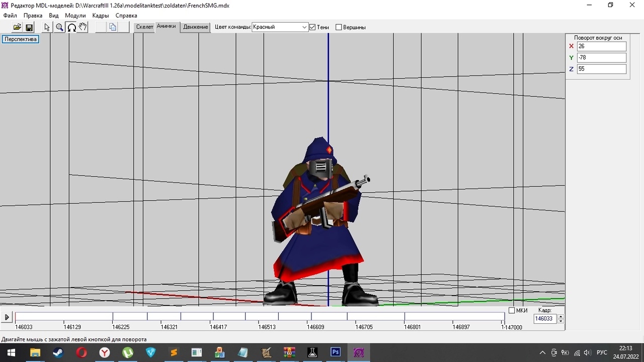The width and height of the screenshot is (644, 362).
Task: Click the РУС input language indicator
Action: [602, 352]
